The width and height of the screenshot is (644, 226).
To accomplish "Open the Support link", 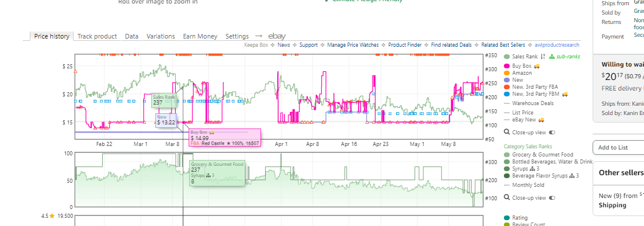I will point(308,45).
